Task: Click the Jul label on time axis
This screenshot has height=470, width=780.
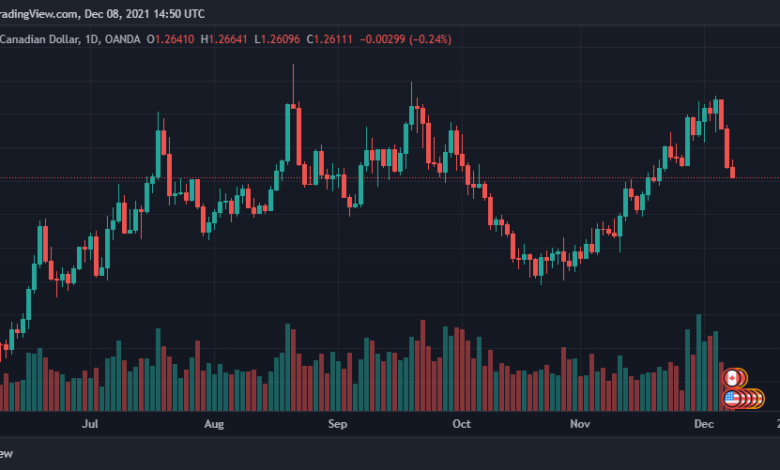Action: click(x=90, y=424)
